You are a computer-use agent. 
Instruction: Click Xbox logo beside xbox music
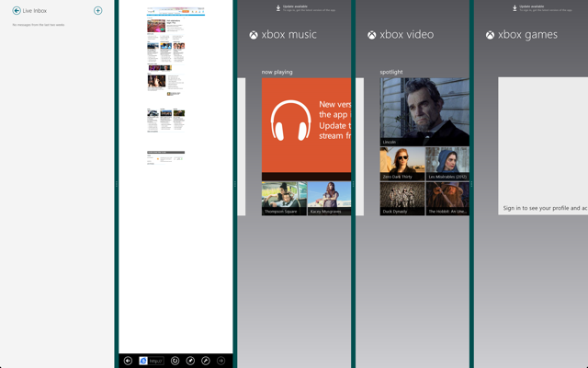[254, 35]
